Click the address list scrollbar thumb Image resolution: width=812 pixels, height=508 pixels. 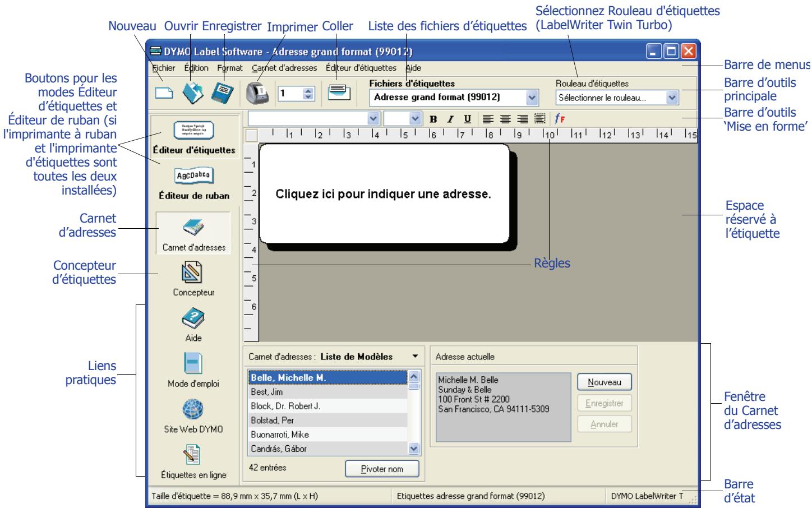tap(414, 386)
